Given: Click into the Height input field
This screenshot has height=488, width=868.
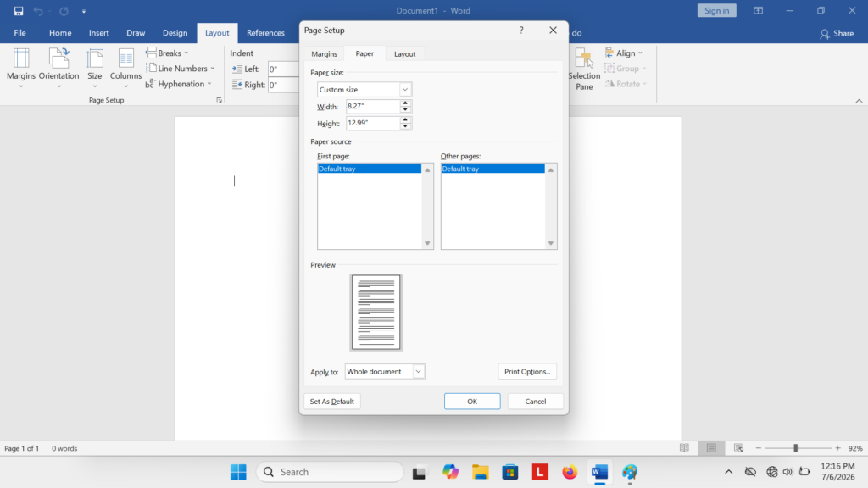Looking at the screenshot, I should pos(373,123).
